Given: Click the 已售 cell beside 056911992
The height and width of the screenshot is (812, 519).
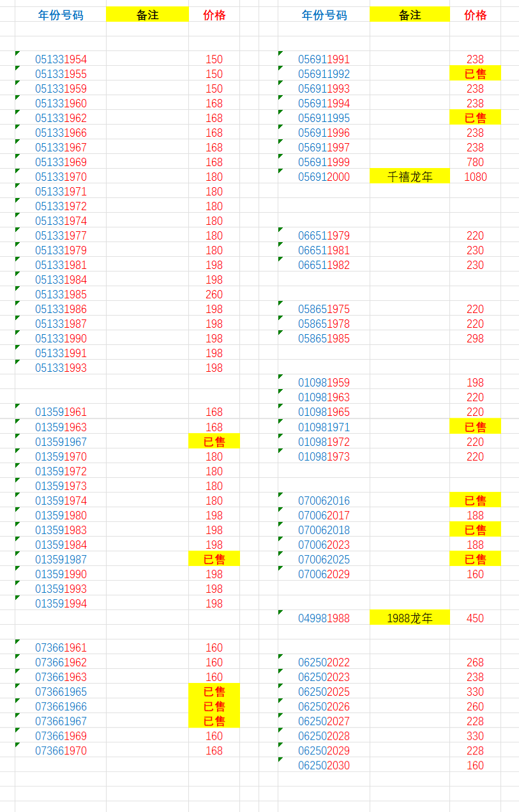Looking at the screenshot, I should tap(475, 74).
